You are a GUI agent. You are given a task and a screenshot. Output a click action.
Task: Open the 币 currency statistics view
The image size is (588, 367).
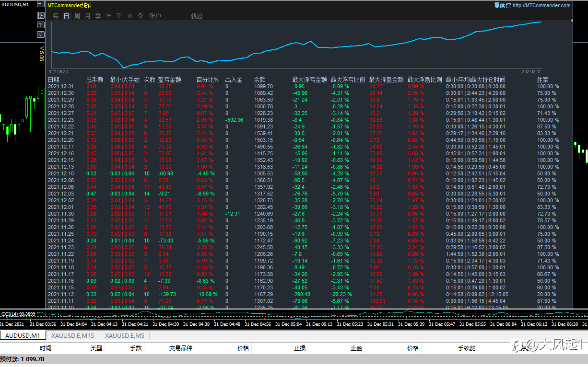coord(119,16)
